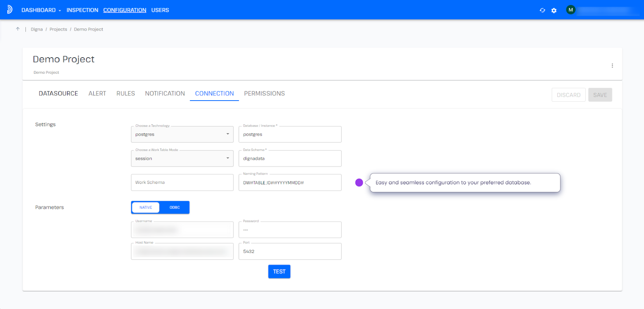Viewport: 644px width, 309px height.
Task: Click the refresh sync icon
Action: tap(542, 10)
